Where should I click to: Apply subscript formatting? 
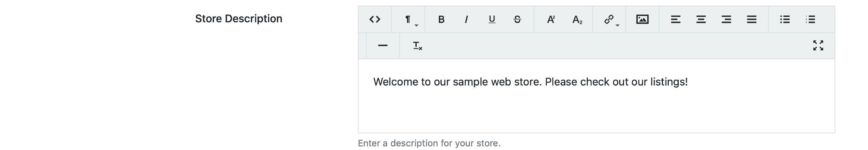click(577, 20)
